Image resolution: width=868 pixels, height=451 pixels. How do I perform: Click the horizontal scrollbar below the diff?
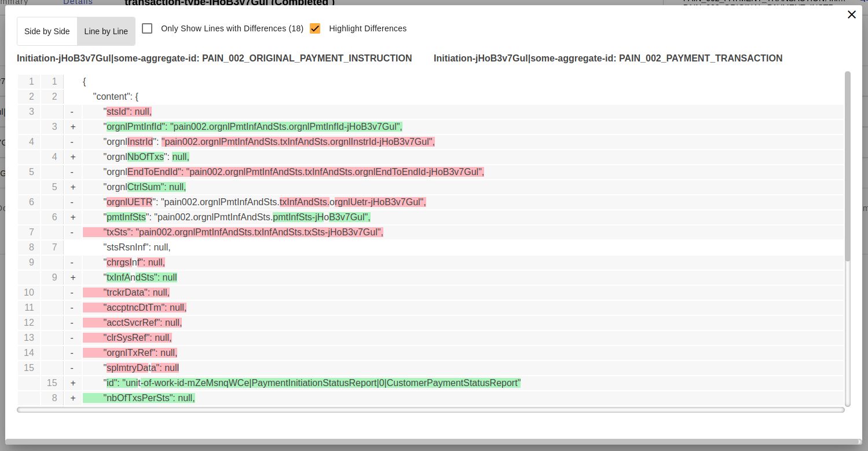pyautogui.click(x=431, y=409)
